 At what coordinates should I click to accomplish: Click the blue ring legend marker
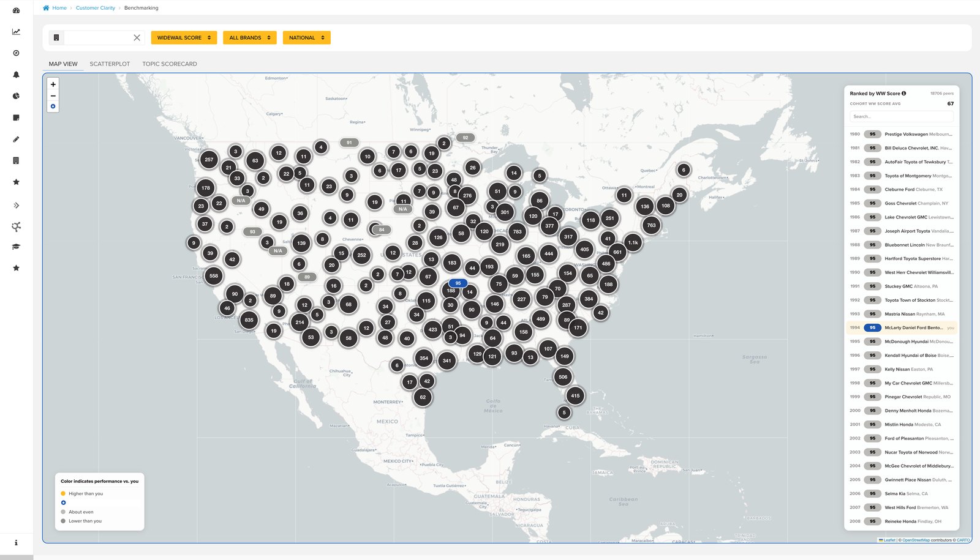click(x=63, y=502)
